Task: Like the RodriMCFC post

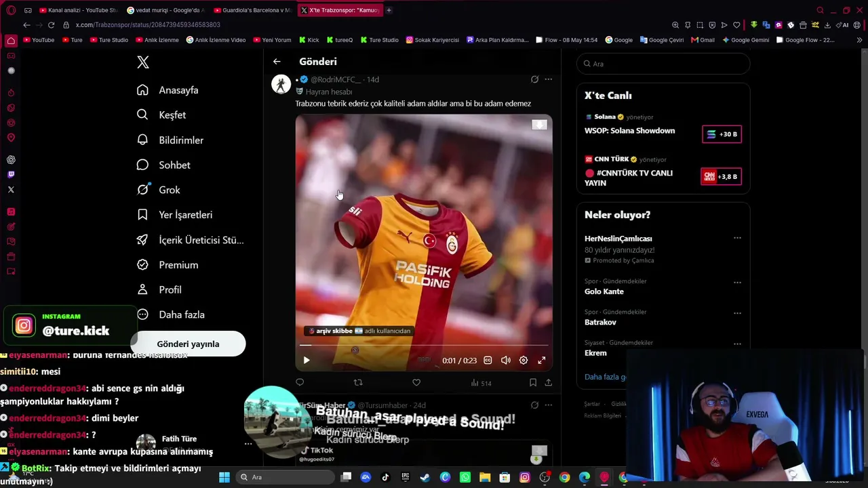Action: (416, 383)
